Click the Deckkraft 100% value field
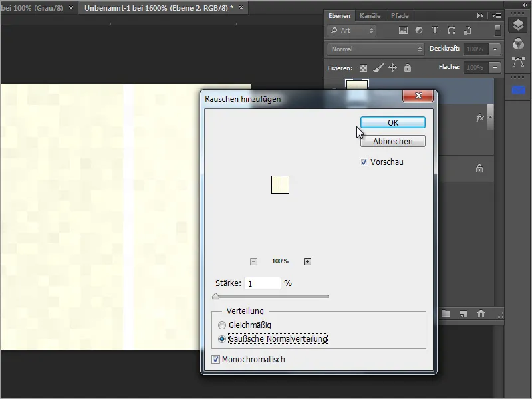 [x=476, y=49]
